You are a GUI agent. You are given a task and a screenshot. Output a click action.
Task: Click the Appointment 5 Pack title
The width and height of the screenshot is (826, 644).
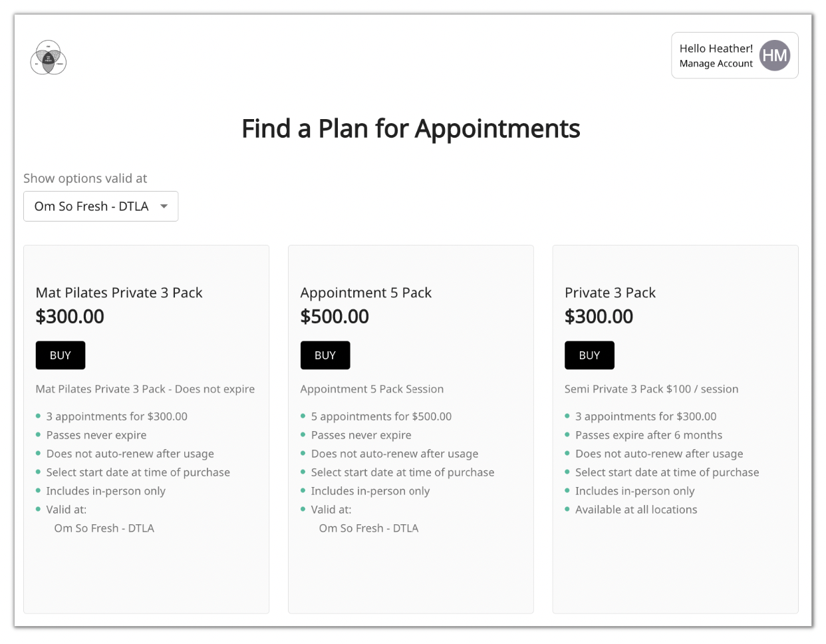pyautogui.click(x=366, y=293)
